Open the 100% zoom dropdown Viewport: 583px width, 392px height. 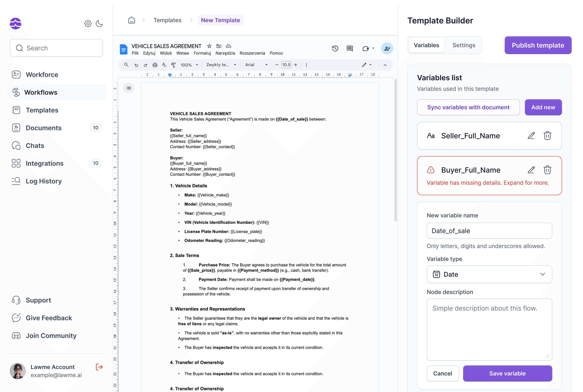tap(189, 65)
